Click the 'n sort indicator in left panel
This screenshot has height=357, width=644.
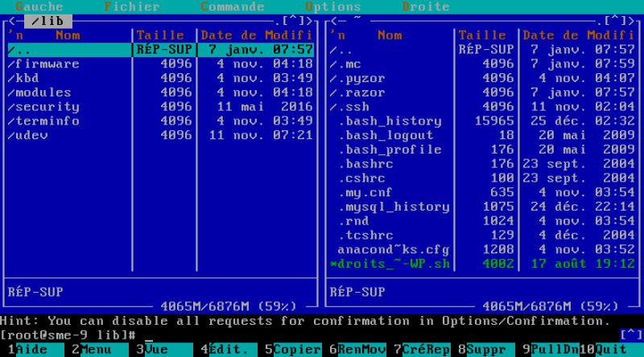15,35
